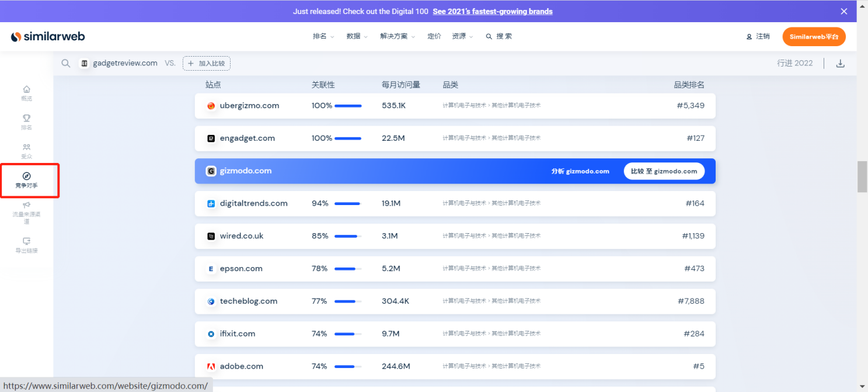Click the 关联性 column header

tap(323, 85)
